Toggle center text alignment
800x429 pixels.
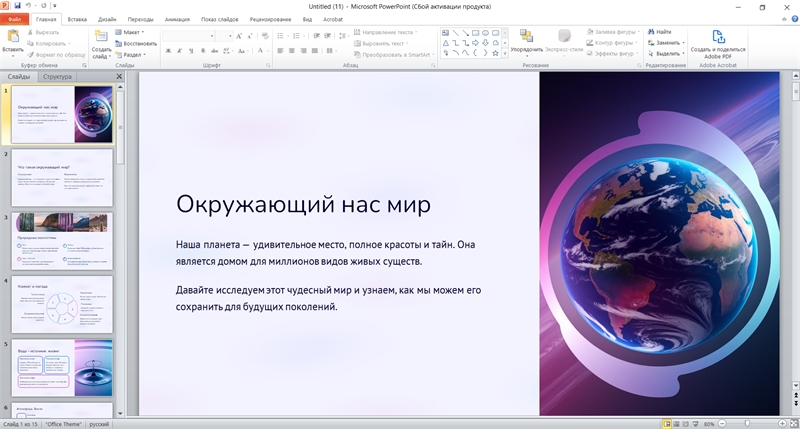pyautogui.click(x=292, y=51)
